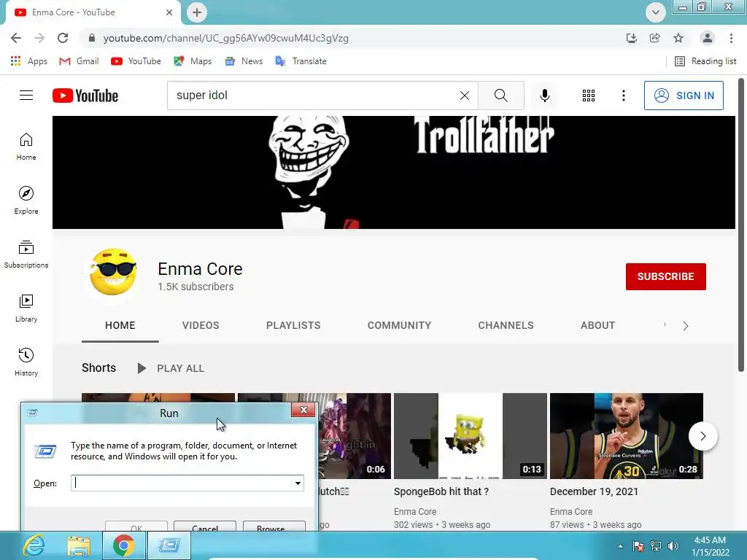747x560 pixels.
Task: Open YouTube settings three-dot menu
Action: (623, 96)
